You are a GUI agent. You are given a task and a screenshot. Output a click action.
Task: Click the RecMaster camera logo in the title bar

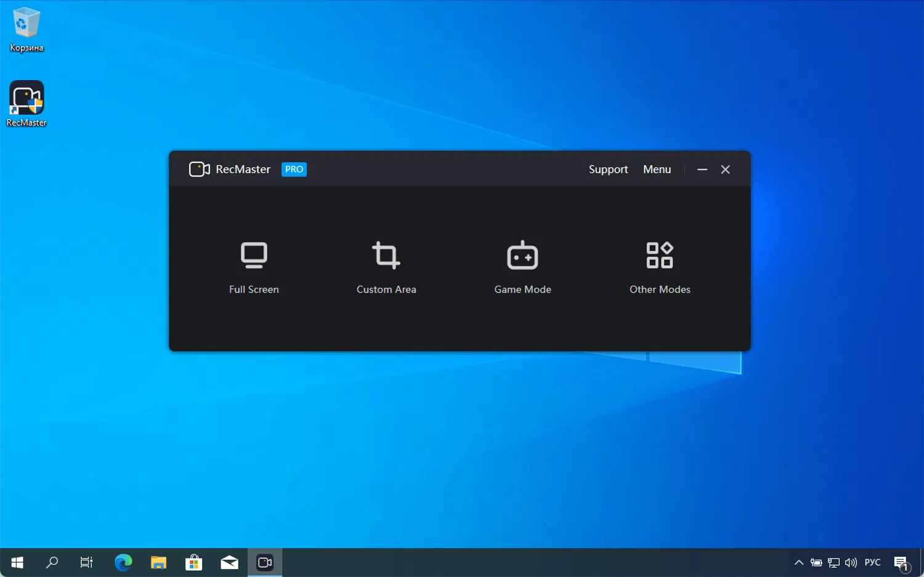[198, 169]
